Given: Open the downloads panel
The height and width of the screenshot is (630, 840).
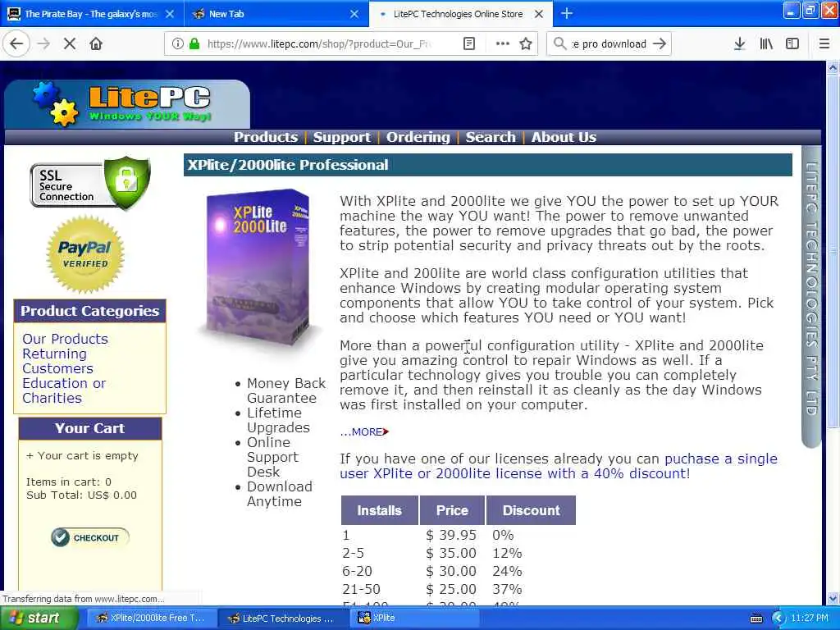Looking at the screenshot, I should pos(740,44).
